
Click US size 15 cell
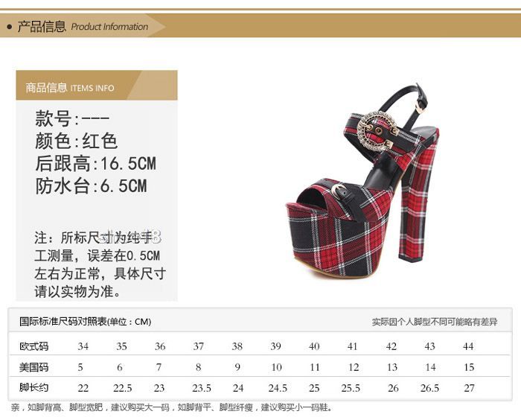[469, 367]
